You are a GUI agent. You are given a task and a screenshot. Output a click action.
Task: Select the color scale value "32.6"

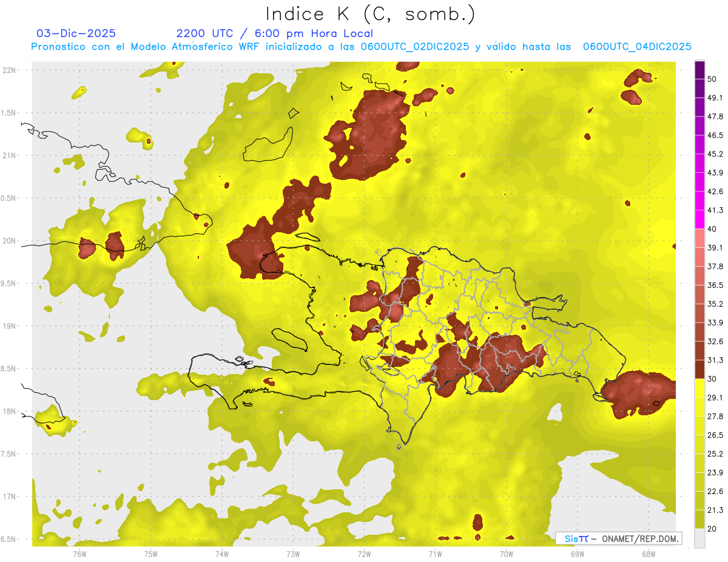point(715,341)
